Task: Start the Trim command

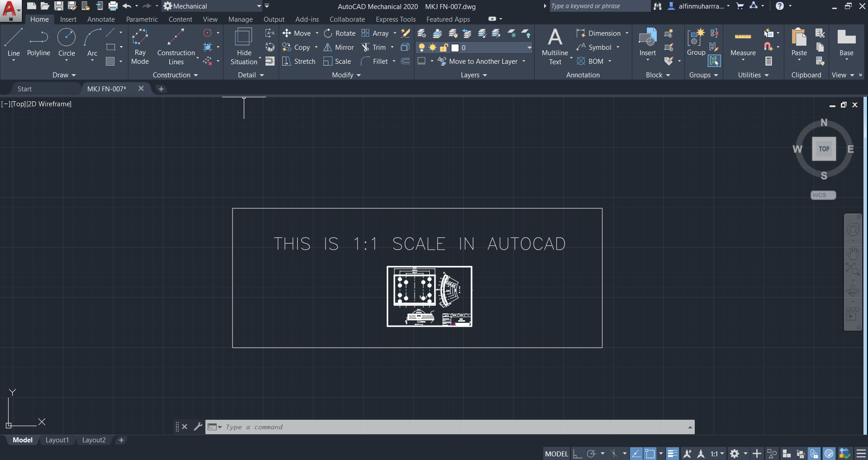Action: click(377, 47)
